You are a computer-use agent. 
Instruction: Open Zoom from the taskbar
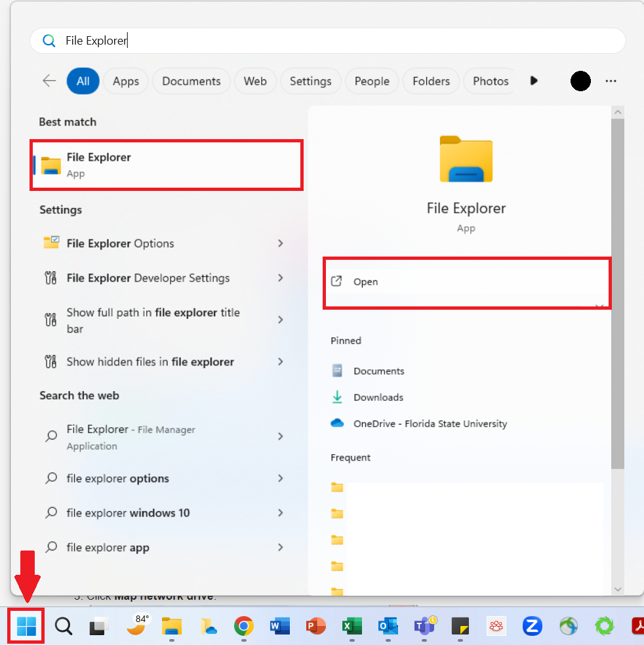click(532, 626)
